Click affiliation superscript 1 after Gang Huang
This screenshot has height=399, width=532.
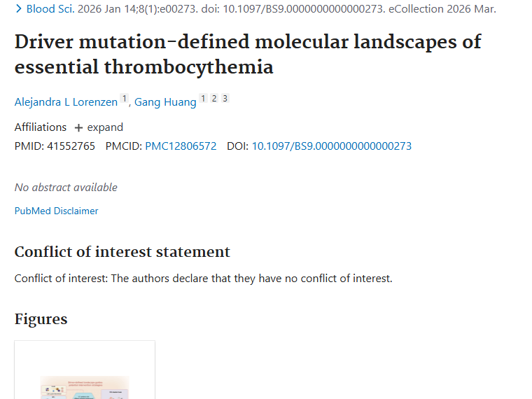(x=203, y=99)
